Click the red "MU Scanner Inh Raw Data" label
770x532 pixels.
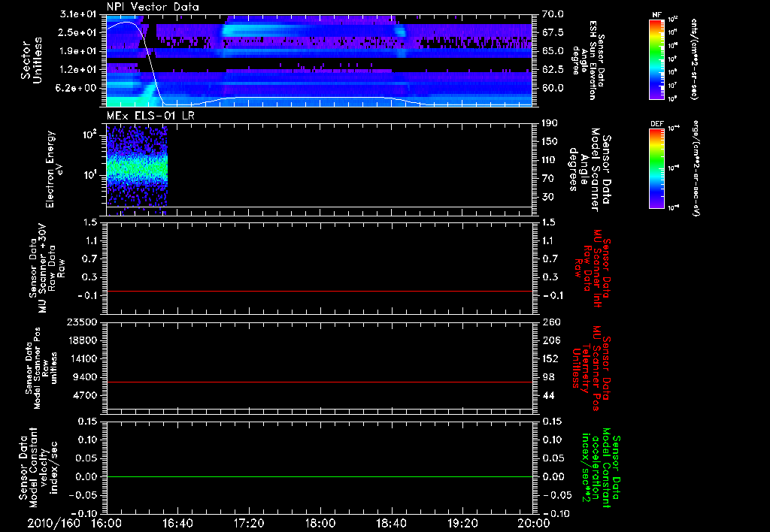(x=591, y=268)
